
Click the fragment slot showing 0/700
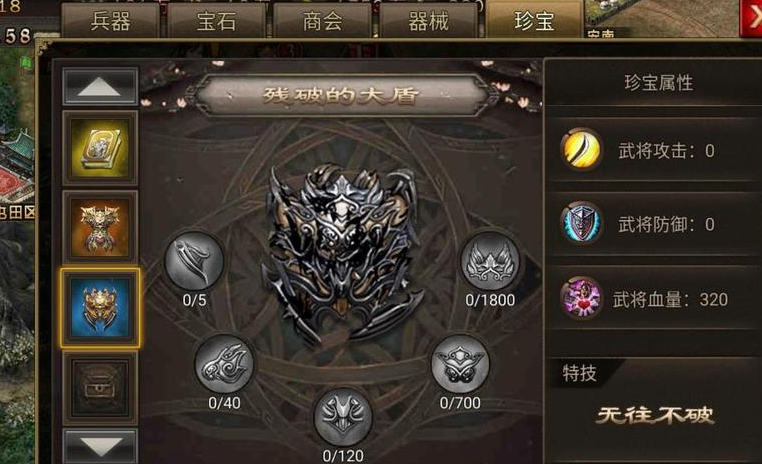[x=460, y=364]
